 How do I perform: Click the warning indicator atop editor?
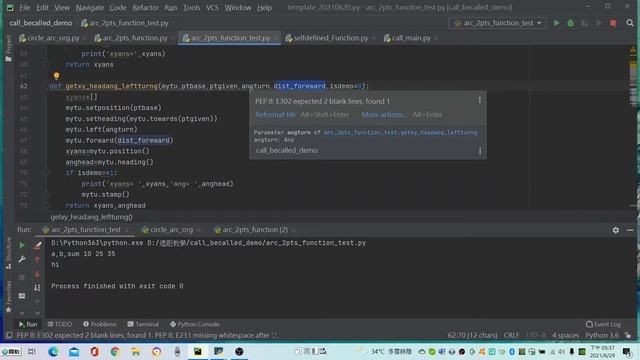coord(633,50)
